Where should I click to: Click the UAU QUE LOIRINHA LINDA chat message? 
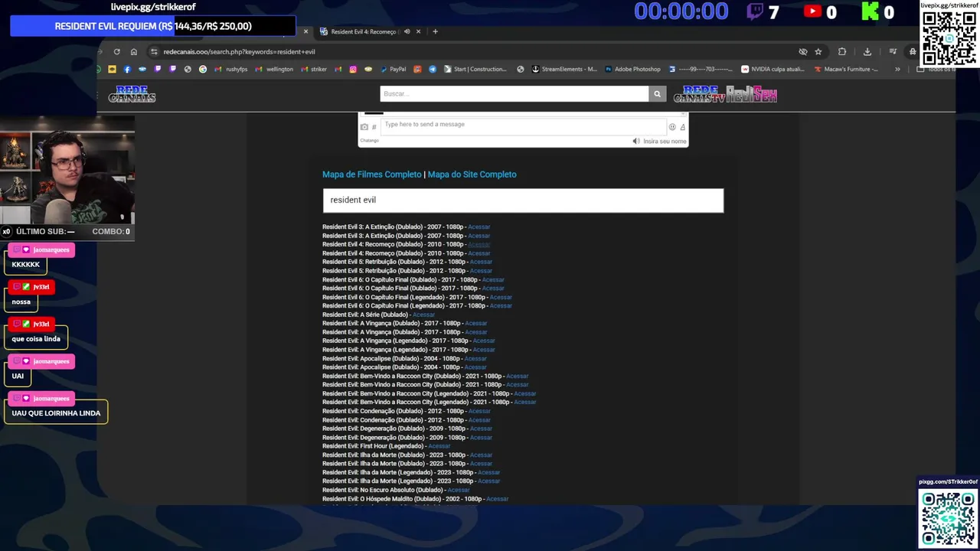click(x=56, y=413)
